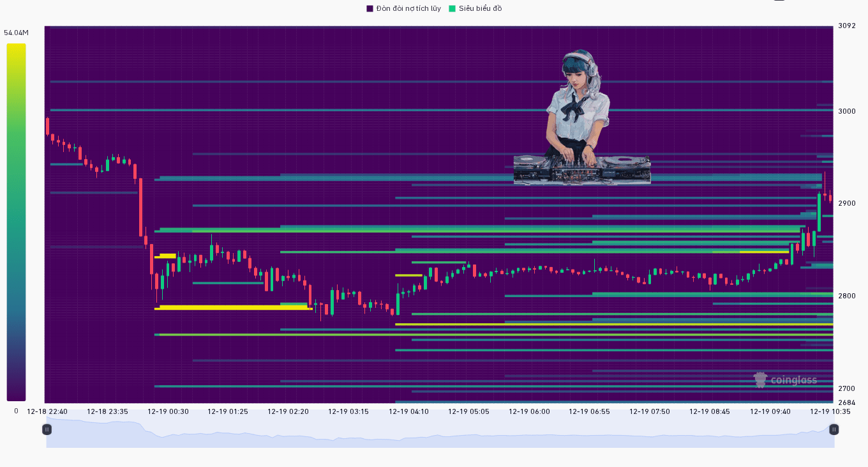868x467 pixels.
Task: Click the 12-18 23:35 time label
Action: (107, 411)
